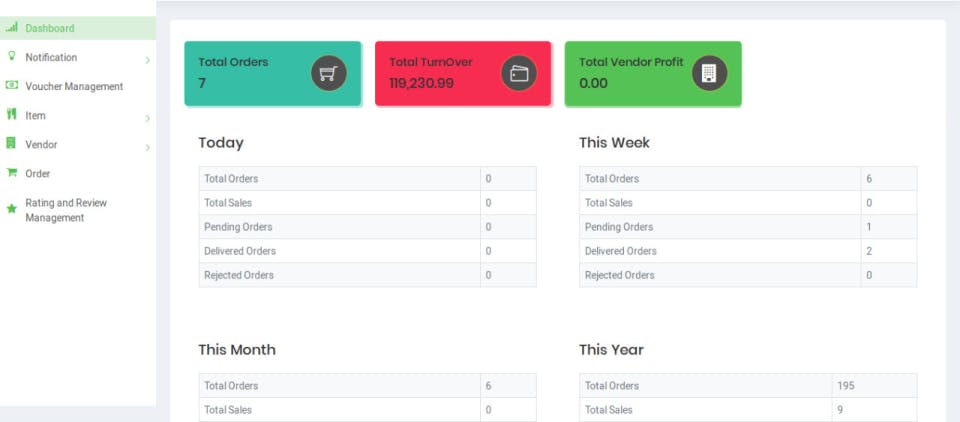Go to the Order page
The width and height of the screenshot is (960, 422).
pyautogui.click(x=38, y=173)
